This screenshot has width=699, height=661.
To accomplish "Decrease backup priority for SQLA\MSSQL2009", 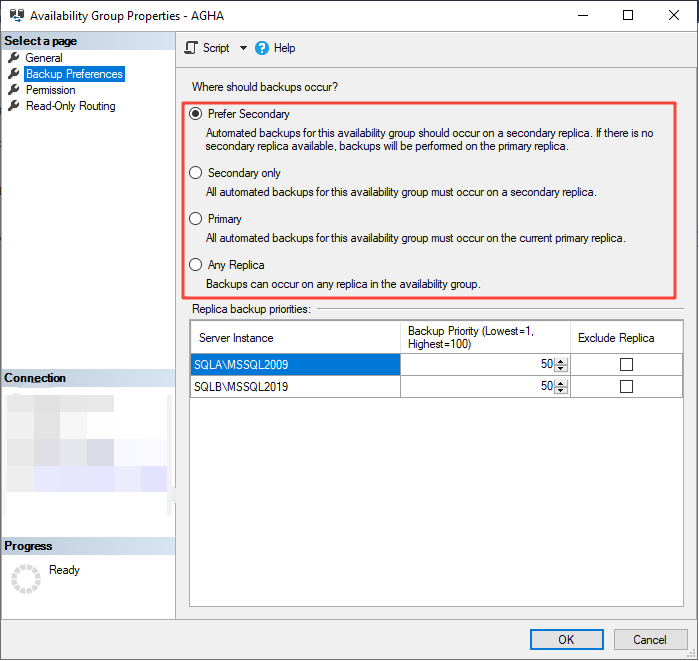I will click(561, 368).
